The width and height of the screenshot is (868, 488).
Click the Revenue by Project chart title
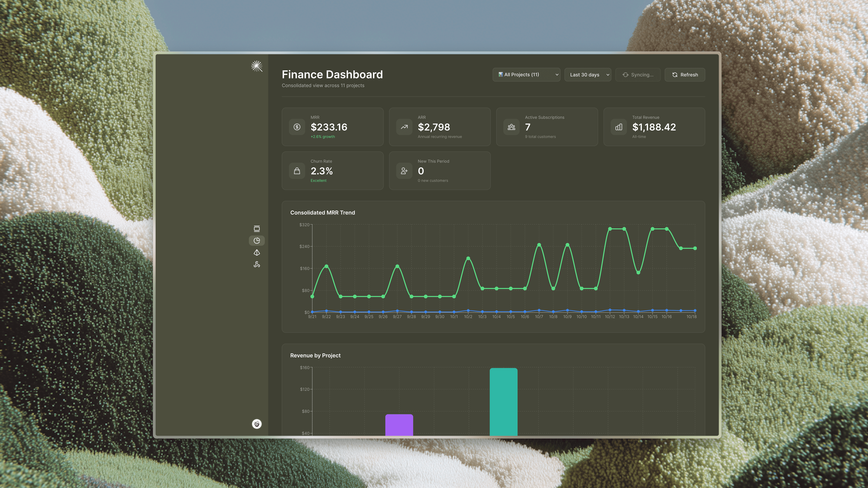pyautogui.click(x=315, y=355)
